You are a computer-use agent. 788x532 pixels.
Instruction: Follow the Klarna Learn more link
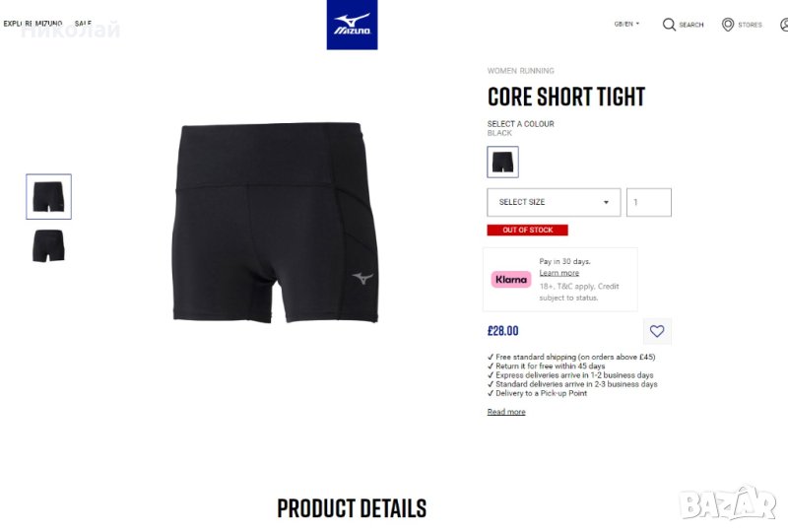[558, 273]
